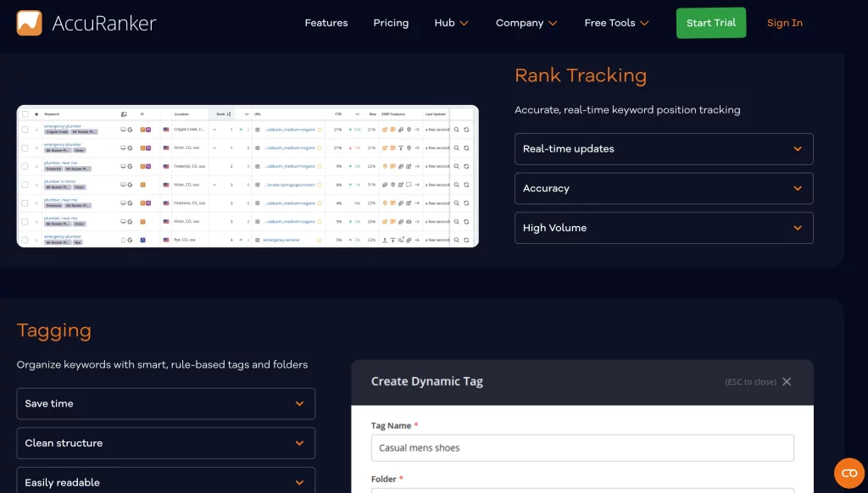Click the Start Trial button

[x=711, y=23]
